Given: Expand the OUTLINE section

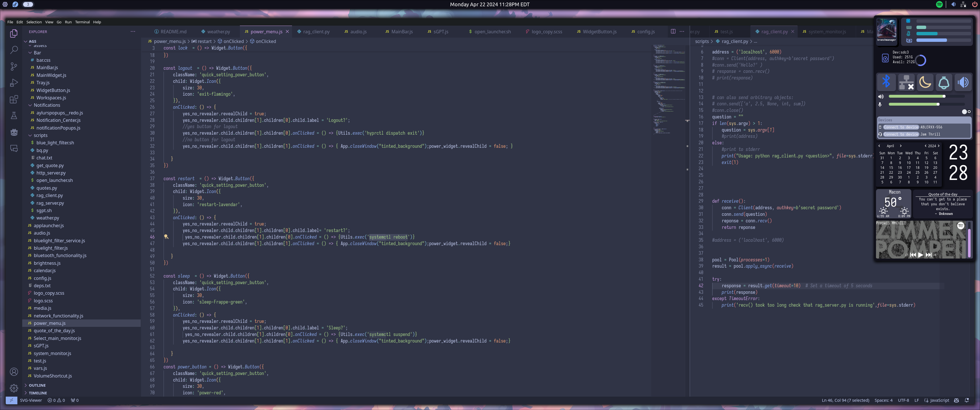Looking at the screenshot, I should [37, 385].
